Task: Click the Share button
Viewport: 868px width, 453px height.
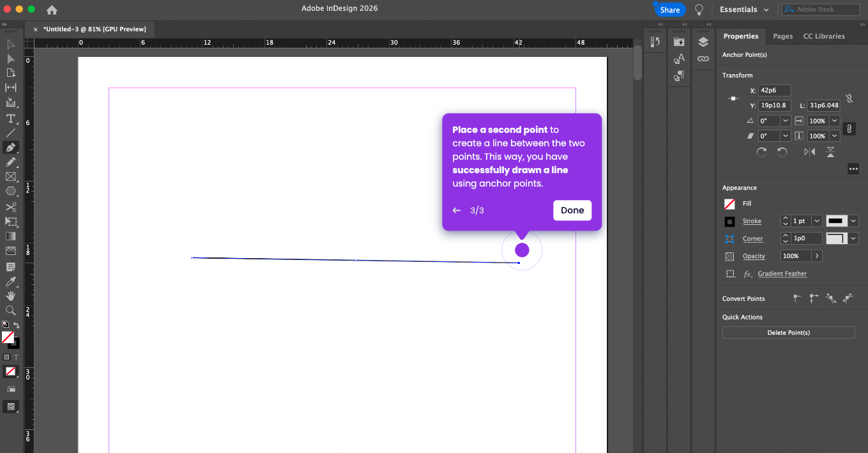Action: [669, 10]
